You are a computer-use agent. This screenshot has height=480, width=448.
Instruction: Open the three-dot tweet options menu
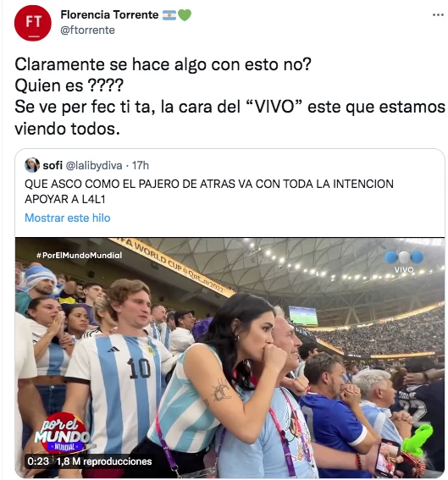(438, 14)
